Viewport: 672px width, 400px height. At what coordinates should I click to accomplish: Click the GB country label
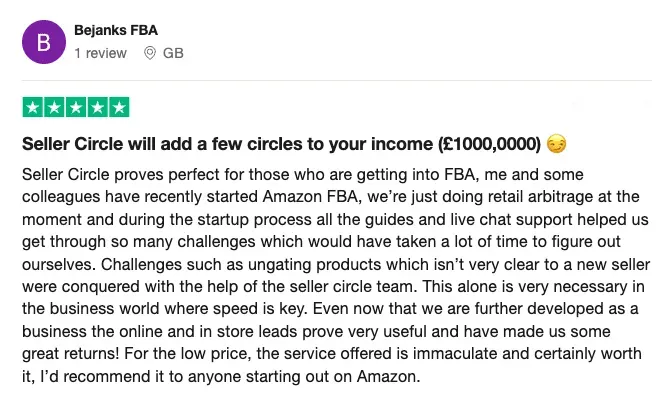173,52
